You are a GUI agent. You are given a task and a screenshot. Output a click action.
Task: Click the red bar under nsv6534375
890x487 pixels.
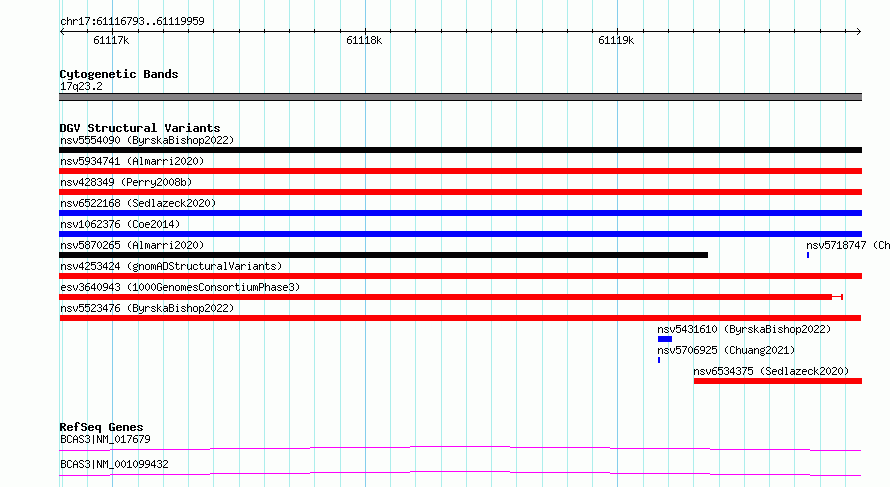pyautogui.click(x=778, y=381)
